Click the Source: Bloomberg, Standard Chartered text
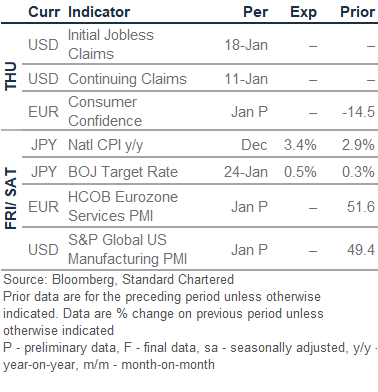 click(119, 280)
